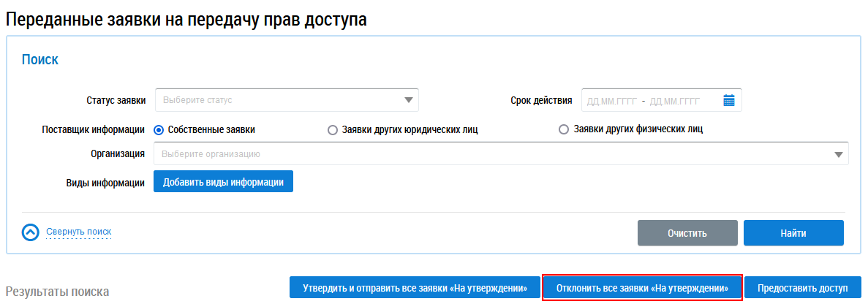Select the Собственные заявки radio button
Image resolution: width=868 pixels, height=304 pixels.
(x=159, y=130)
